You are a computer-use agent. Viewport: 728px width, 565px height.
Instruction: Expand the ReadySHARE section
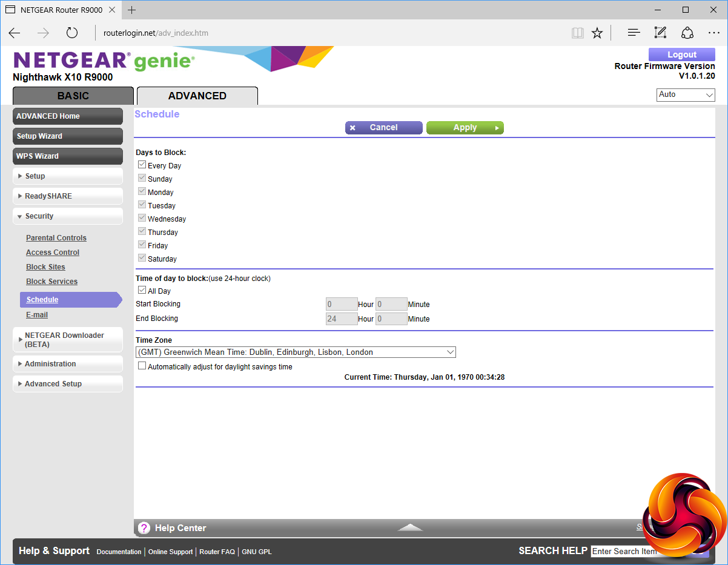68,196
